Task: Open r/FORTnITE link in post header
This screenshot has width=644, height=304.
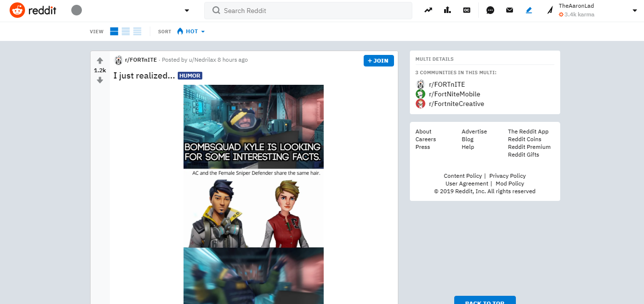Action: click(x=141, y=60)
